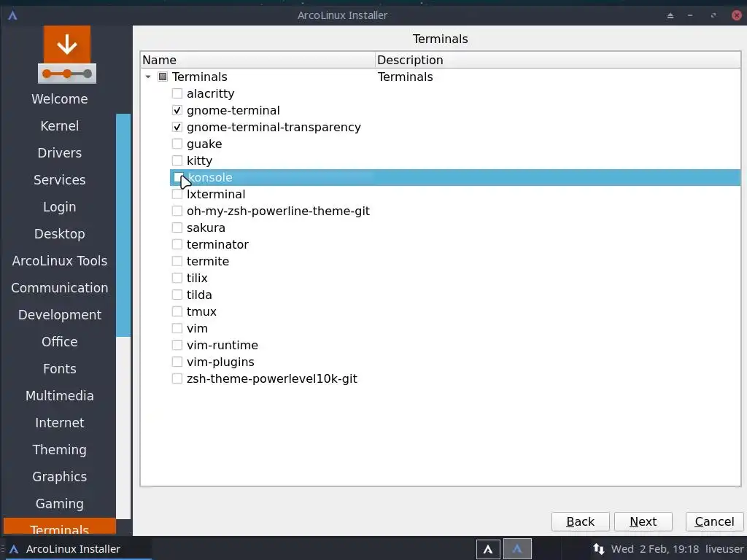
Task: Check zsh-theme-powerlevel10k-git checkbox
Action: (177, 378)
